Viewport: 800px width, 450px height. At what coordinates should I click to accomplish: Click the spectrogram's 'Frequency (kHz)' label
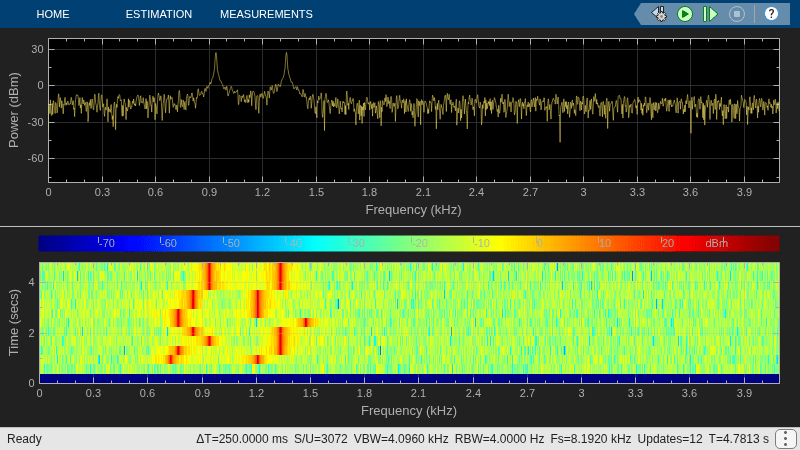(x=409, y=411)
